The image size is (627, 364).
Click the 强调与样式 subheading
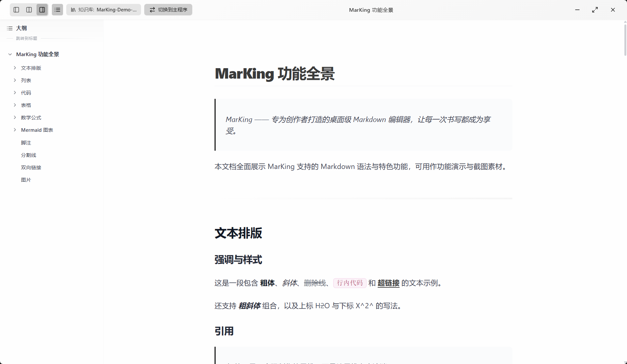point(238,260)
